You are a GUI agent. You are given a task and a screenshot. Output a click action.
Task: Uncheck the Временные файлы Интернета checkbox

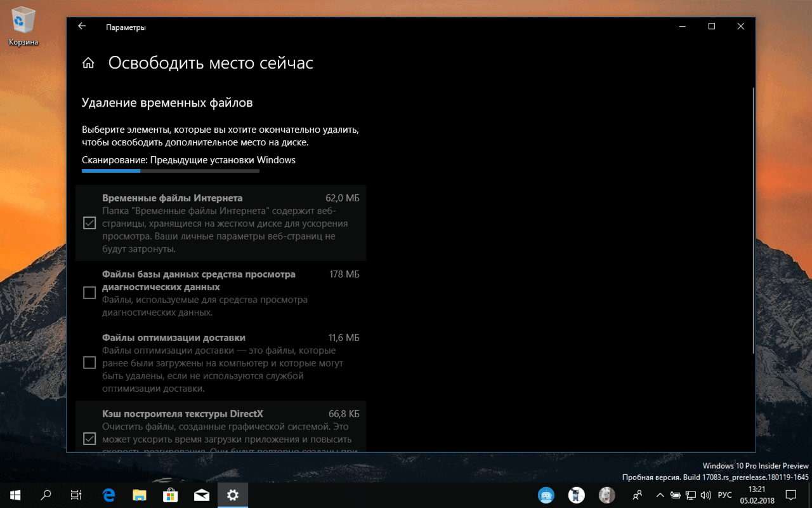click(x=89, y=223)
